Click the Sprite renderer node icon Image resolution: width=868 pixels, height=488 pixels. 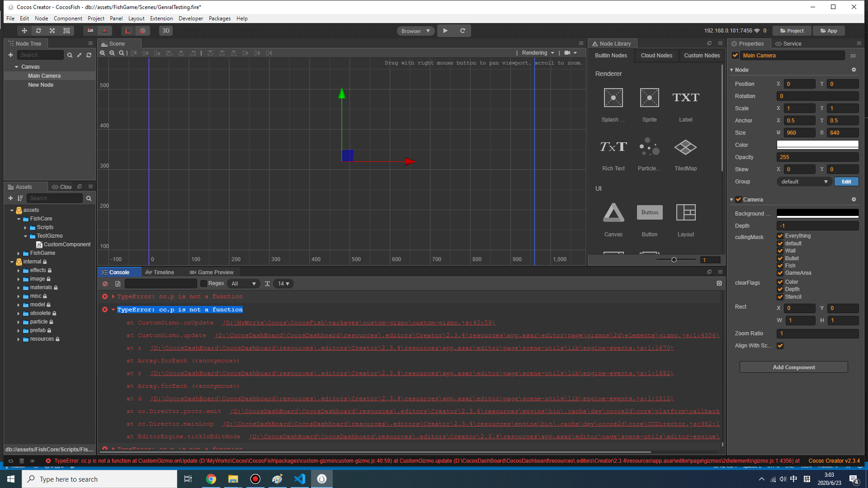point(649,98)
